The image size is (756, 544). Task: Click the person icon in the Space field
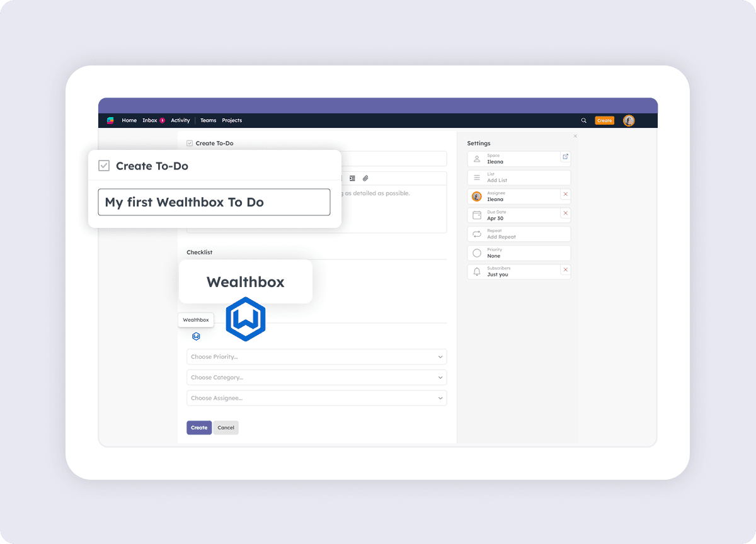point(477,159)
